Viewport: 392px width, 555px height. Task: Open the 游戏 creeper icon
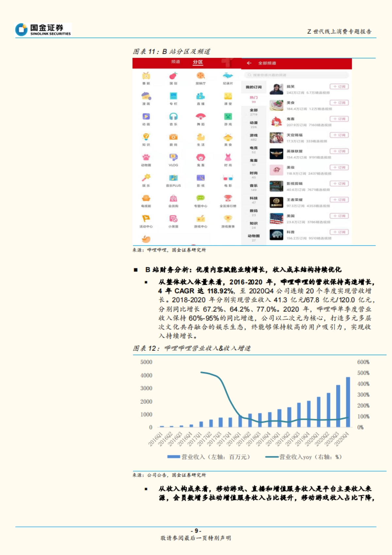pos(228,117)
